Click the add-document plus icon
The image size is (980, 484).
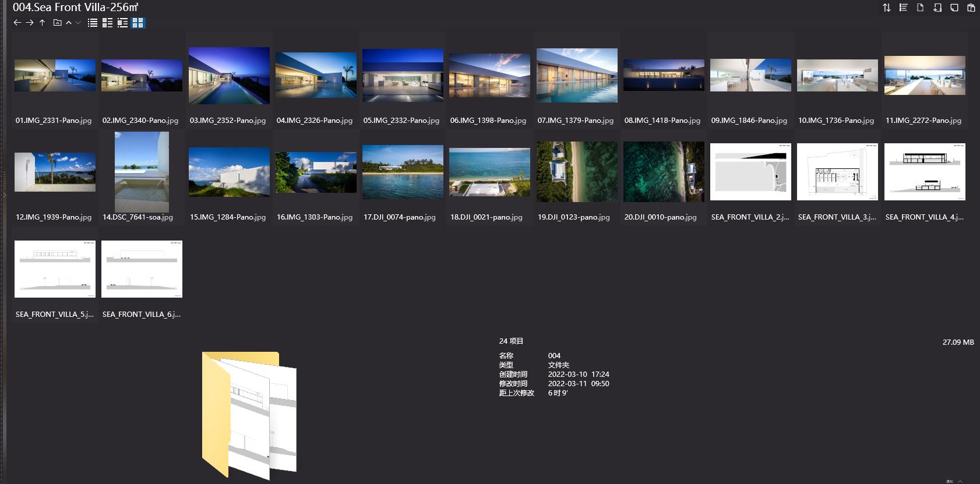pos(937,8)
